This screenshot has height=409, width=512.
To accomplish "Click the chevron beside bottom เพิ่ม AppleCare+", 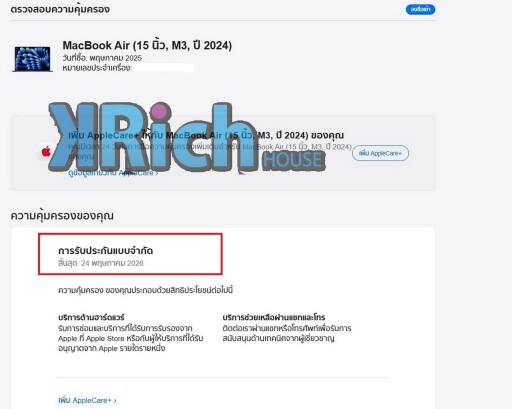I will tap(115, 401).
